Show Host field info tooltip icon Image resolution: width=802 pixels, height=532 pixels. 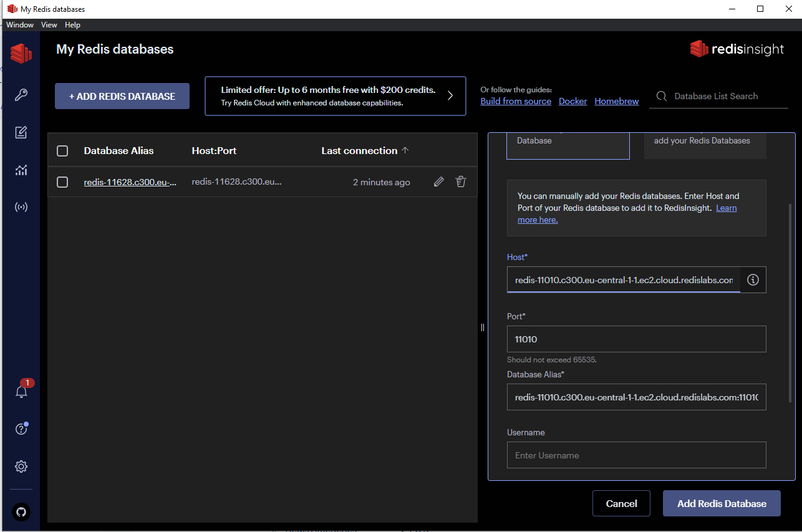[x=753, y=280]
